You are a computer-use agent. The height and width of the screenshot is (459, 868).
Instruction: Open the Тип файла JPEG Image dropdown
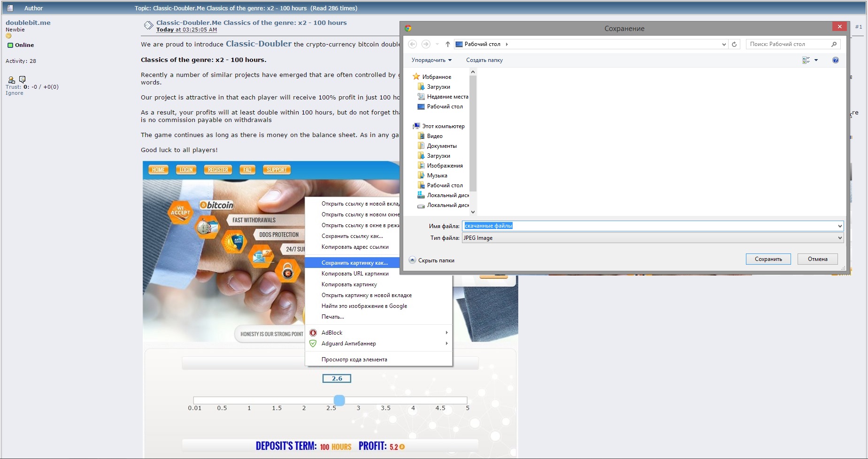point(653,238)
